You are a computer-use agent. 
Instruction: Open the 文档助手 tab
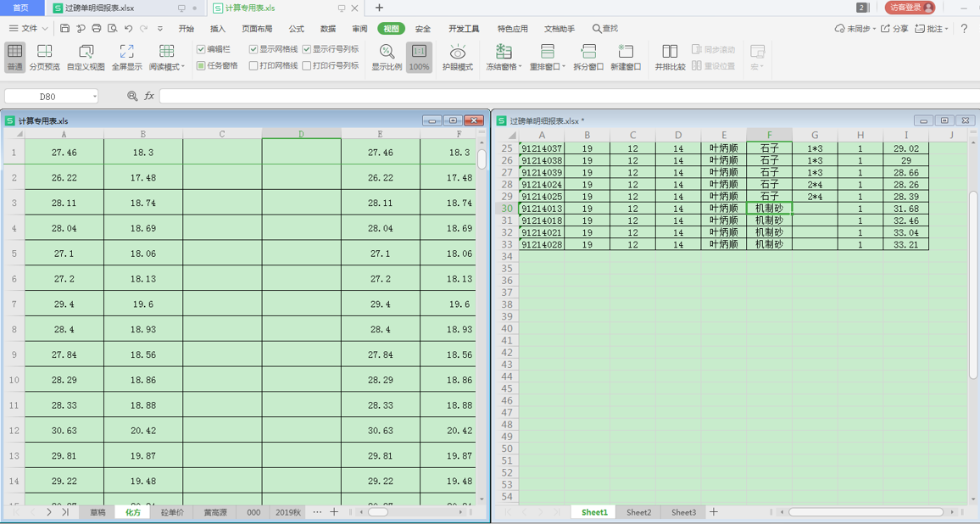(560, 28)
